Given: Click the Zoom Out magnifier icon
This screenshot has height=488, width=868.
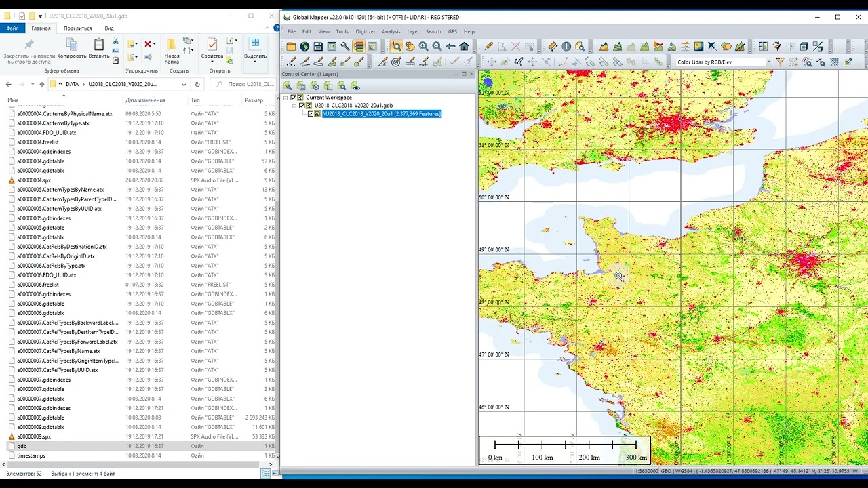Looking at the screenshot, I should pos(437,47).
